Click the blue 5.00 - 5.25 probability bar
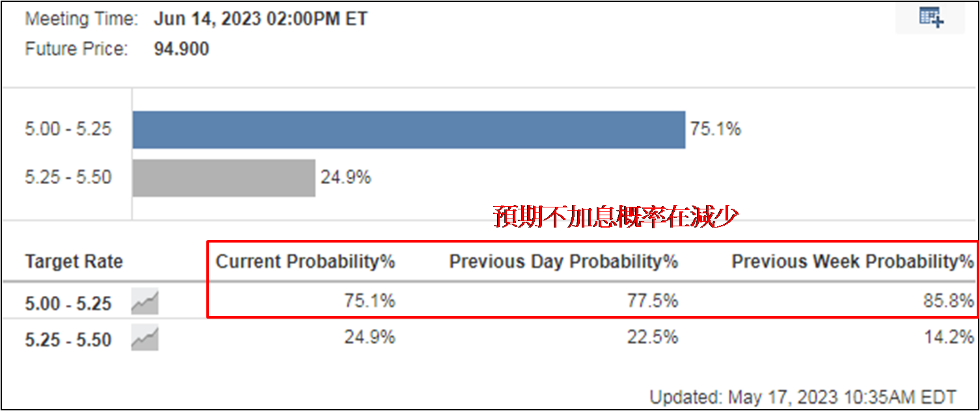 [409, 129]
